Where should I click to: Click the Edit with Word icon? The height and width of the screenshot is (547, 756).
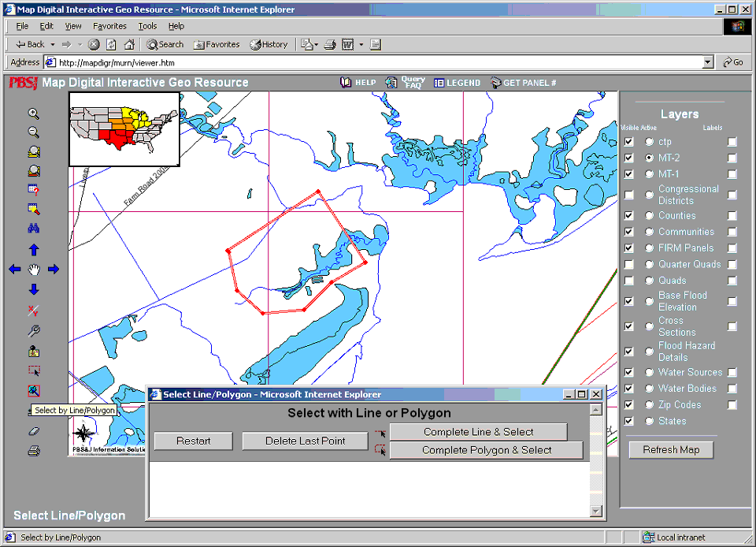point(347,44)
